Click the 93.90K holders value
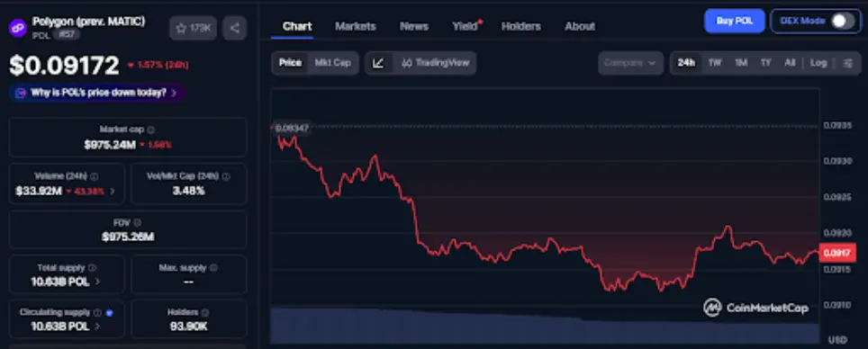Screen dimensions: 868x349 [x=189, y=327]
